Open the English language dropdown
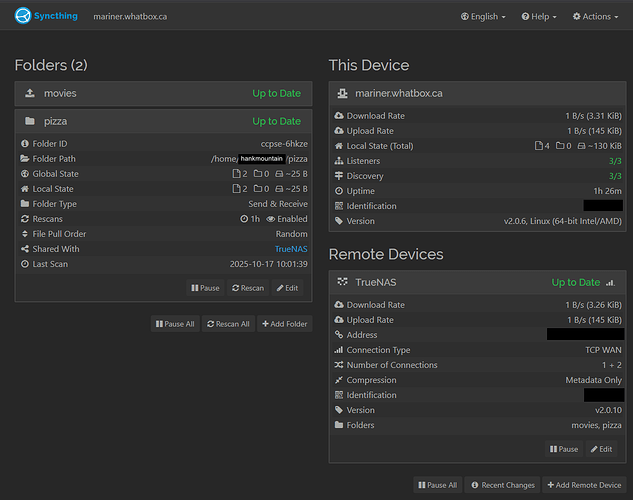 point(483,17)
